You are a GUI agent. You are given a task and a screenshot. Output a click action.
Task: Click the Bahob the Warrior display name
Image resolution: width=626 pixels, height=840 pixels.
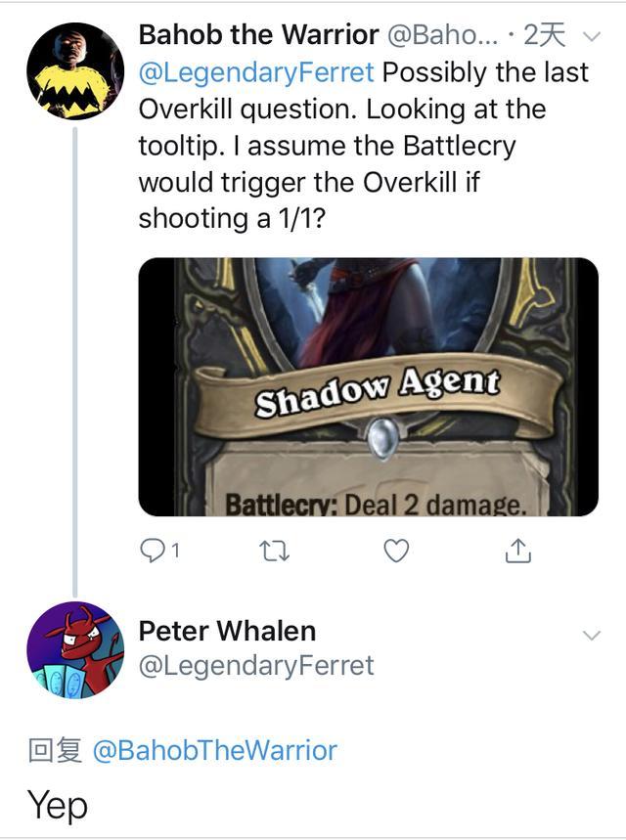click(x=258, y=35)
